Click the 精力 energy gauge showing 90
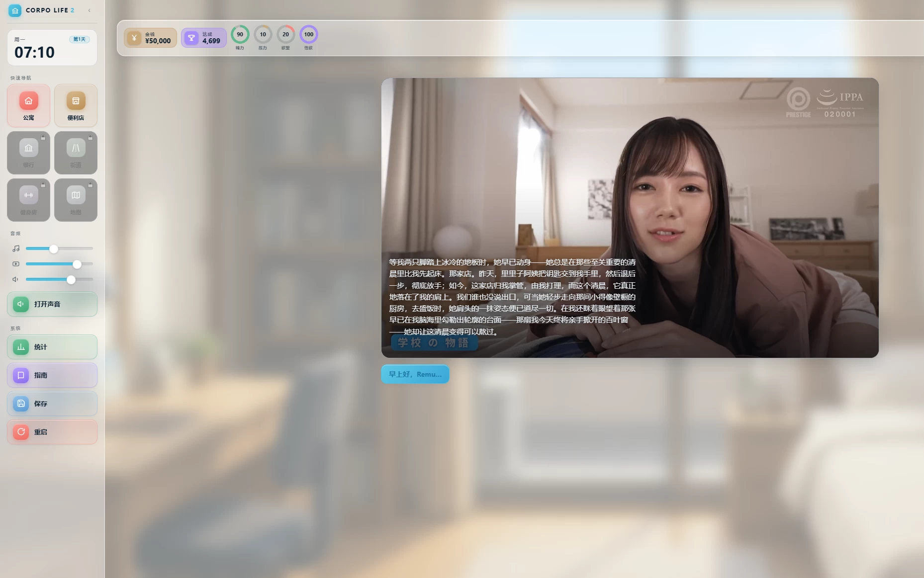 (240, 34)
